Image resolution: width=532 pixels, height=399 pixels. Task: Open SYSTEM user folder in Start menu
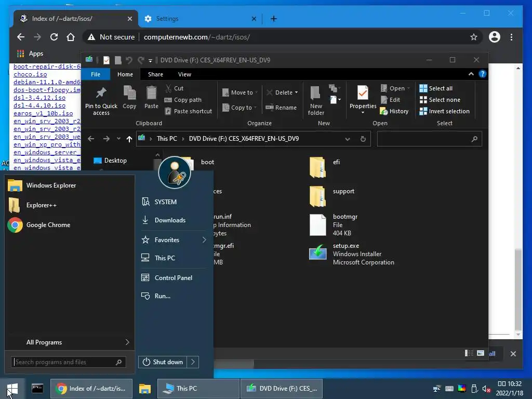coord(159,202)
